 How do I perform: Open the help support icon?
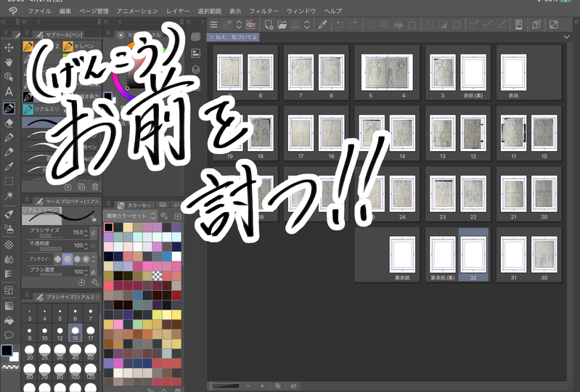pos(536,25)
